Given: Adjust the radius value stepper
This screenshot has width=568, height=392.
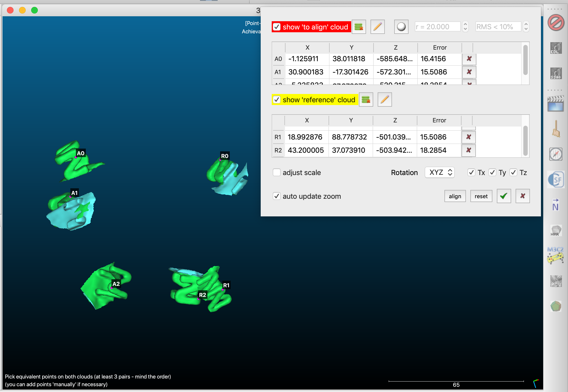Looking at the screenshot, I should coord(465,27).
